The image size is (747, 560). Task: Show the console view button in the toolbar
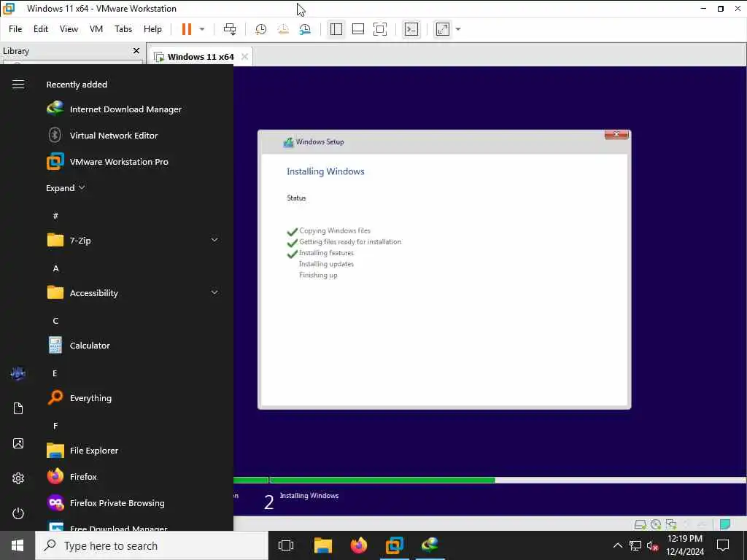click(x=411, y=29)
